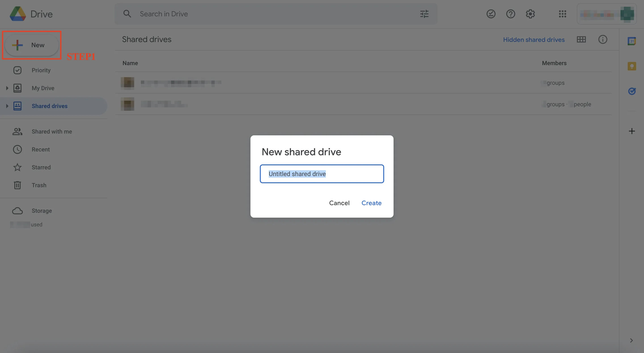Open Google Keep side panel icon

[631, 66]
